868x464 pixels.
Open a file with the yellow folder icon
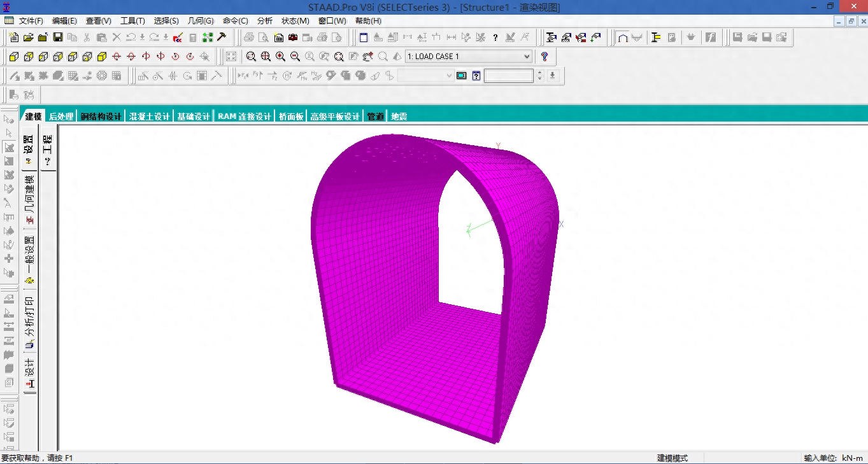click(28, 38)
